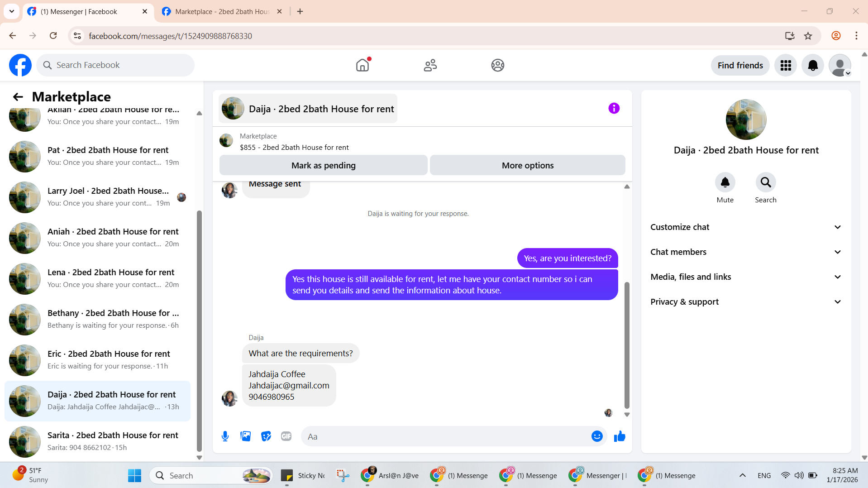Open the conversation header Daija title
This screenshot has width=868, height=488.
point(308,109)
